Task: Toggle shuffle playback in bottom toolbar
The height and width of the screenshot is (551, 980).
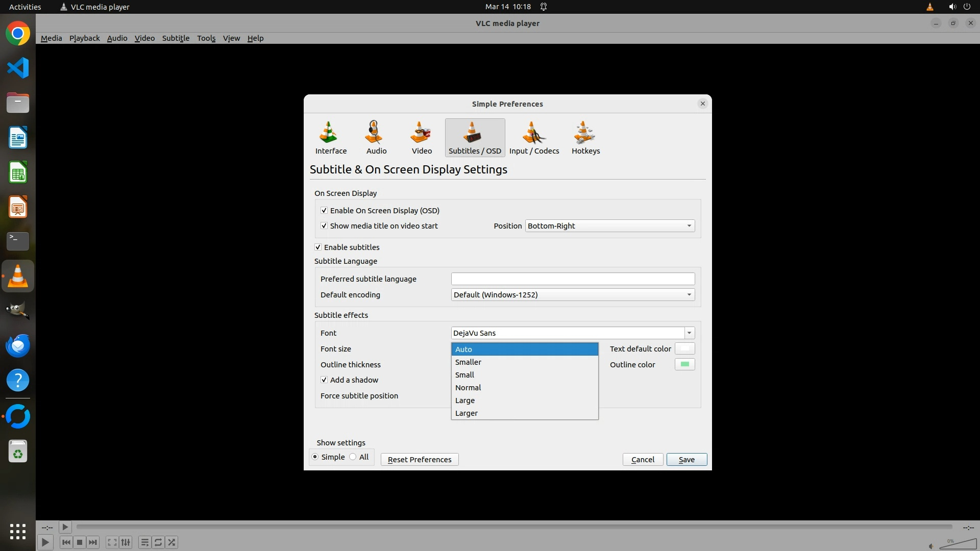Action: click(x=172, y=542)
